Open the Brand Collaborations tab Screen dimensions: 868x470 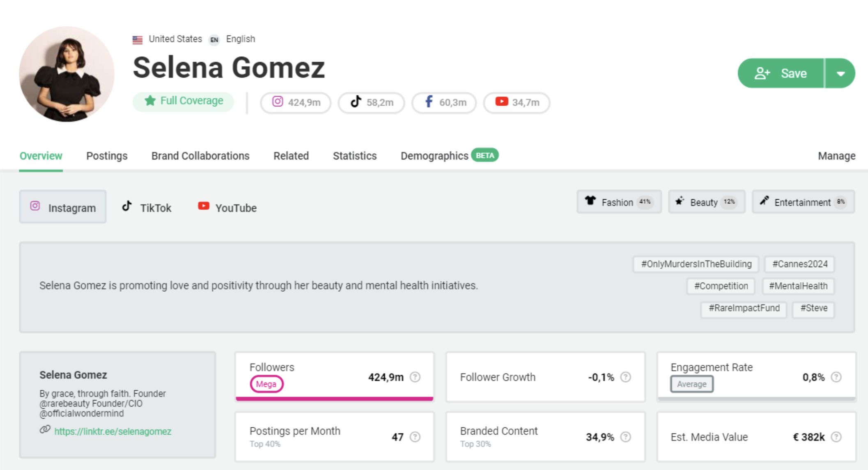pyautogui.click(x=200, y=156)
